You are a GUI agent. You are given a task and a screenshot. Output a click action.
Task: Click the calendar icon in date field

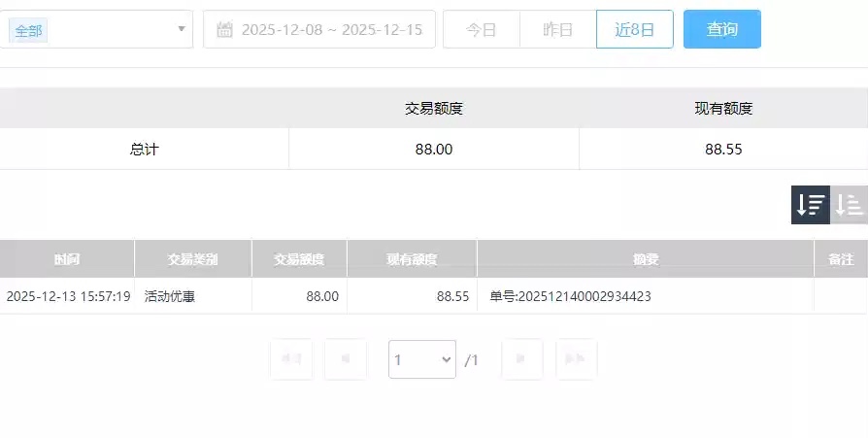point(224,30)
